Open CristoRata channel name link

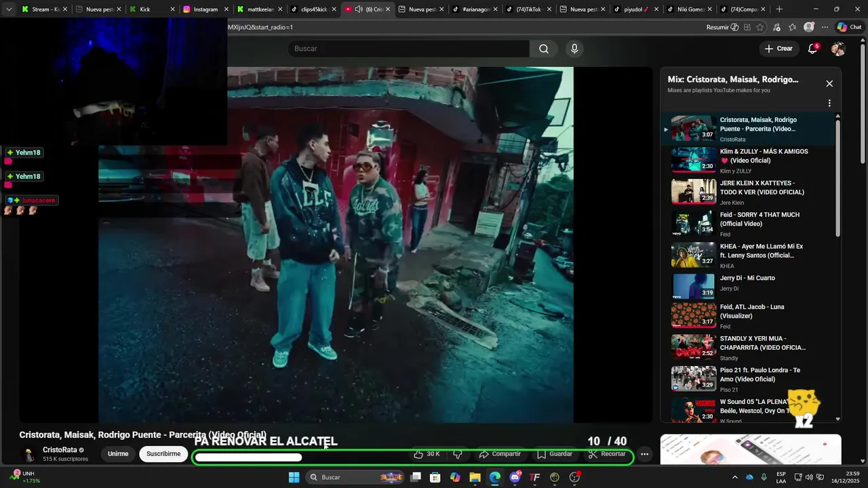point(60,450)
